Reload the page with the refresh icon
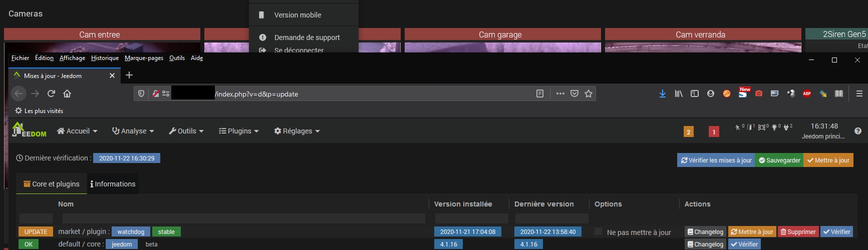This screenshot has height=250, width=868. 51,93
